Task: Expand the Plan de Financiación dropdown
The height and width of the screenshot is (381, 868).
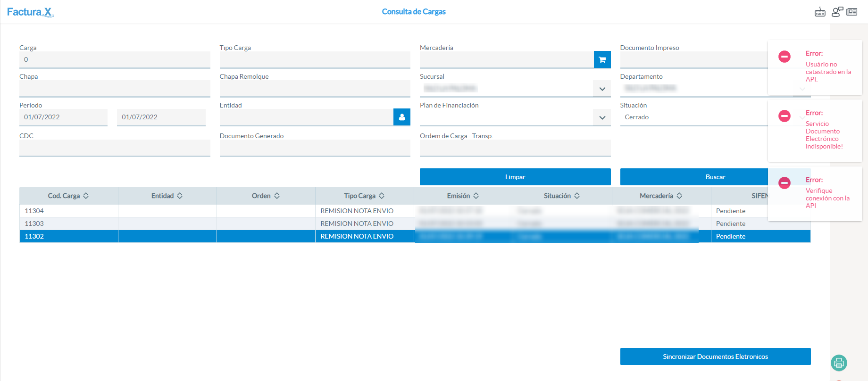Action: coord(602,117)
